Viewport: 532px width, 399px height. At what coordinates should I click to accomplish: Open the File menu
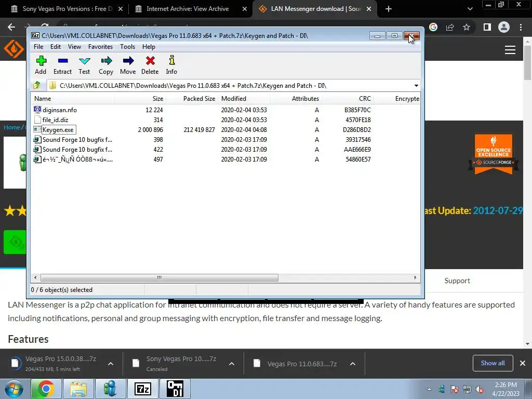38,46
